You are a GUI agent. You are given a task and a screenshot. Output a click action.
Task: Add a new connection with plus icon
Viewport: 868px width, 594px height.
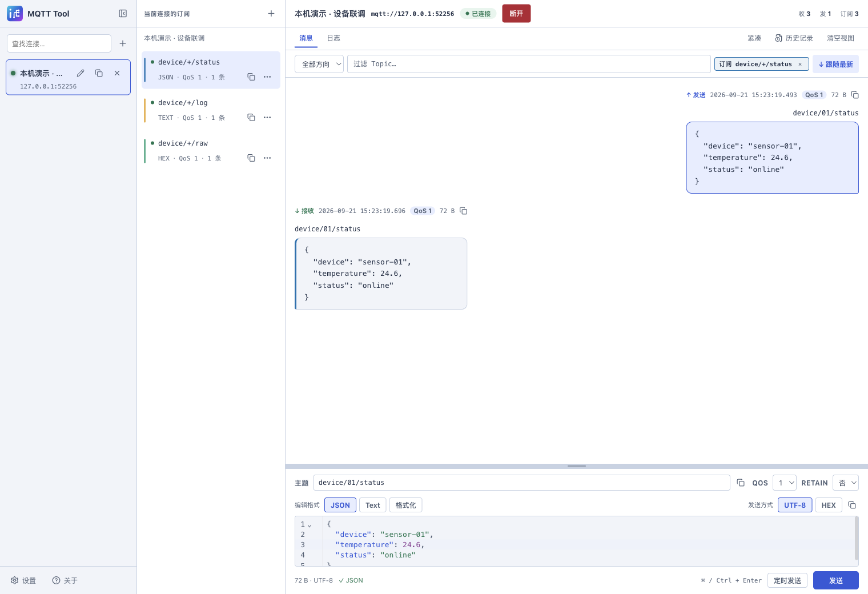click(123, 43)
